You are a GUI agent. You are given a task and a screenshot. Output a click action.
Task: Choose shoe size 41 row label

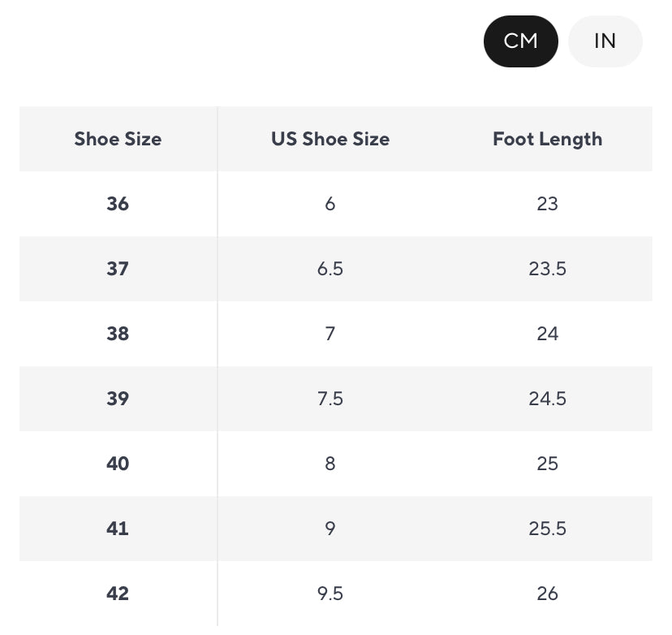coord(118,529)
